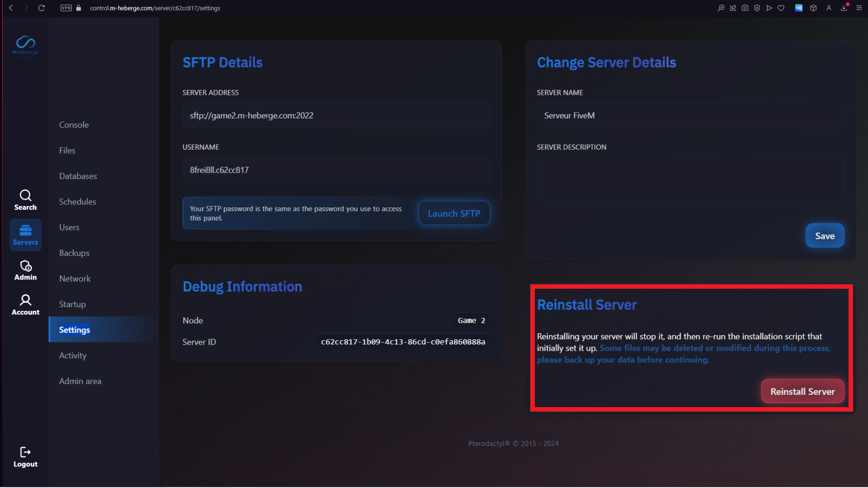Open the browser downloads icon

(x=844, y=8)
